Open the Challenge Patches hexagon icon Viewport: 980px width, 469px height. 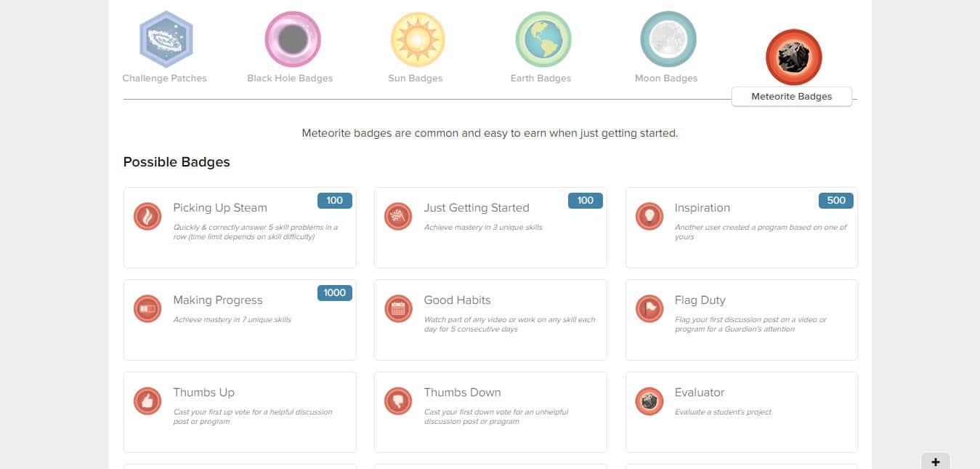[166, 39]
